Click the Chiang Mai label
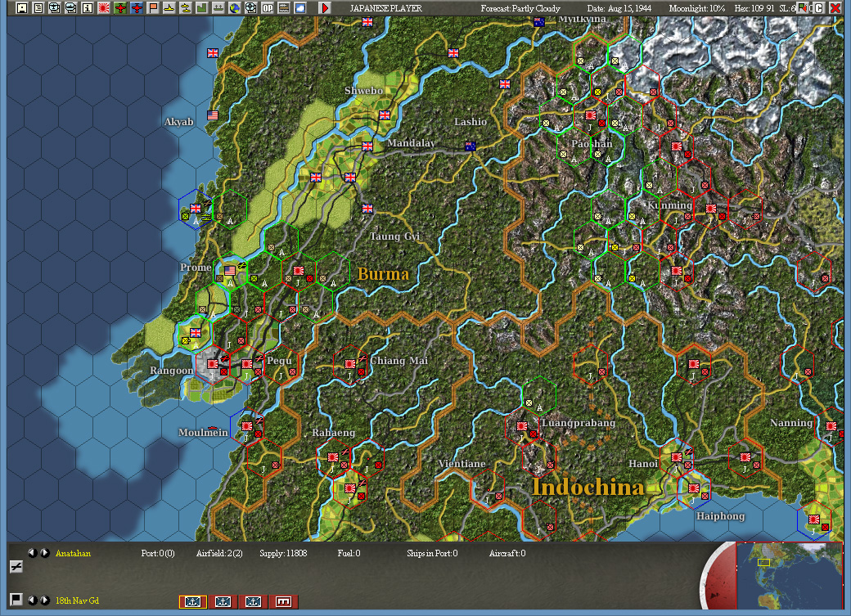 click(399, 361)
